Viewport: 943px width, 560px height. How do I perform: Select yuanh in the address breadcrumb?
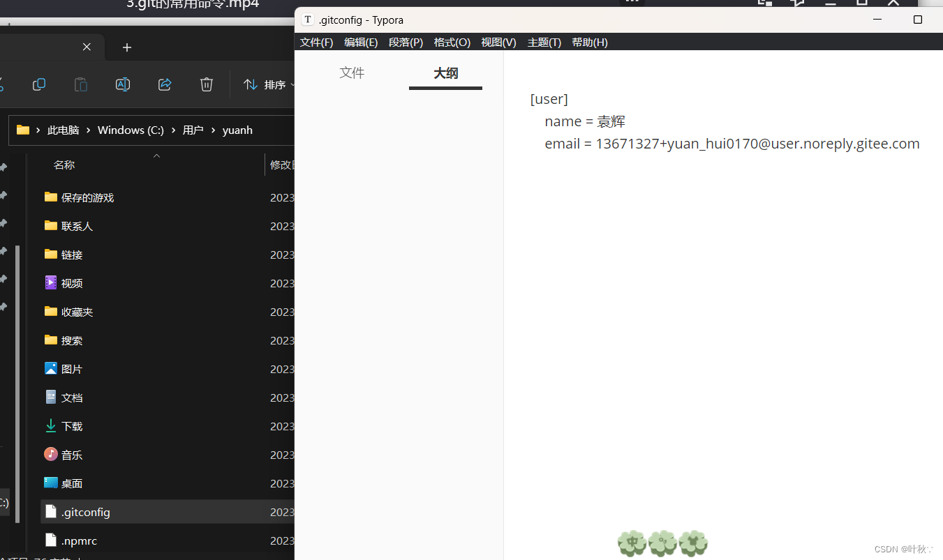(x=237, y=130)
